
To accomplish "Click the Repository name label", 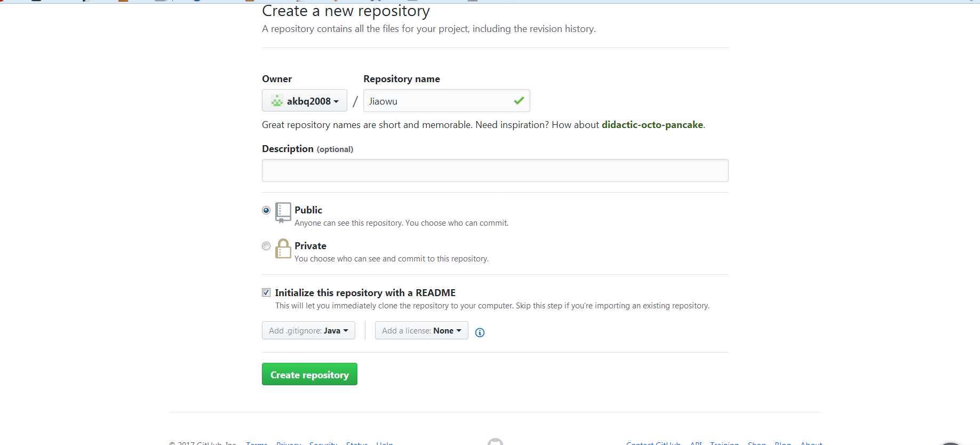I will [x=402, y=79].
